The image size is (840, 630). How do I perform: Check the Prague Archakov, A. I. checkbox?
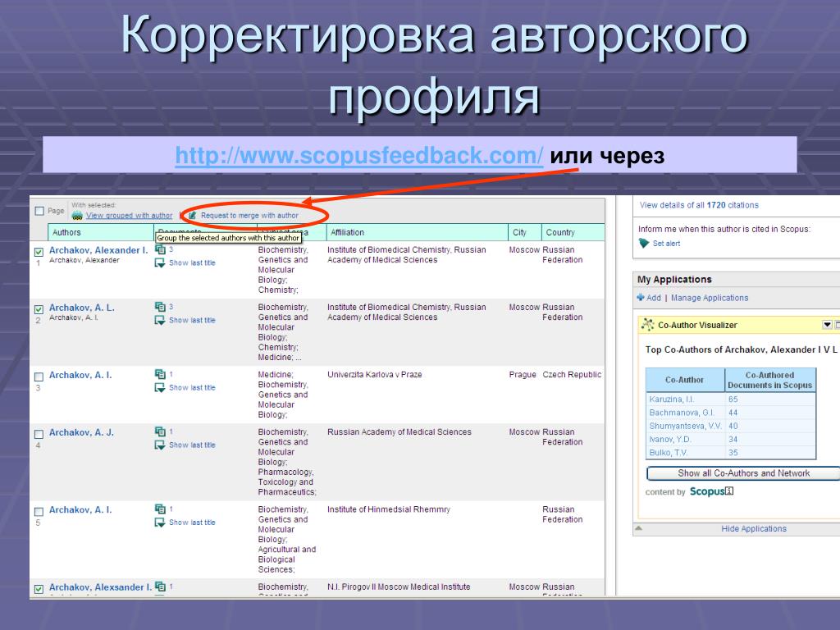tap(39, 377)
